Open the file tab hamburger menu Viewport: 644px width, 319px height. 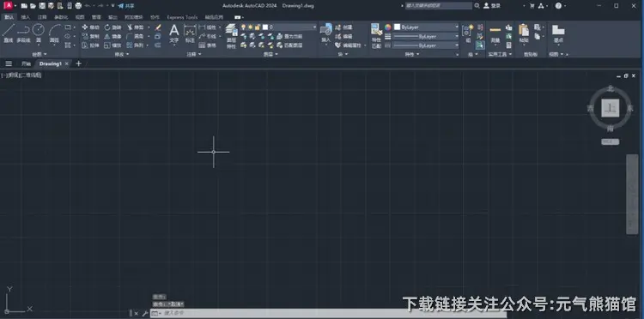(9, 63)
